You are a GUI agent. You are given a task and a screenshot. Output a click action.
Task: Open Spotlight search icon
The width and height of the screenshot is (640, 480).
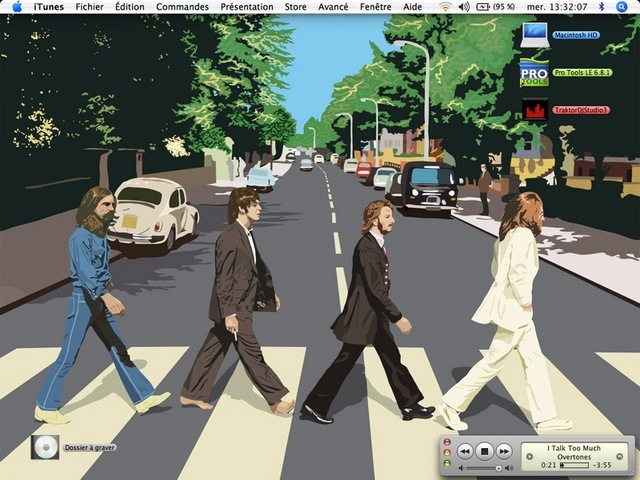(621, 7)
